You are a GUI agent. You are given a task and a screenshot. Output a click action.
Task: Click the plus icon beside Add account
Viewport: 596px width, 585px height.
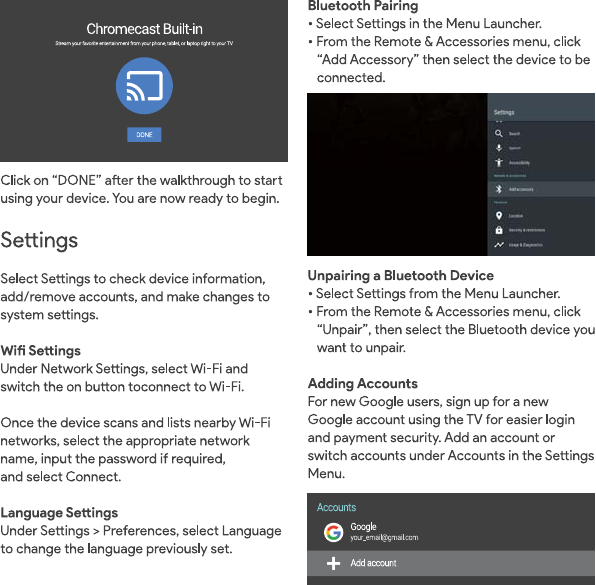(x=333, y=563)
